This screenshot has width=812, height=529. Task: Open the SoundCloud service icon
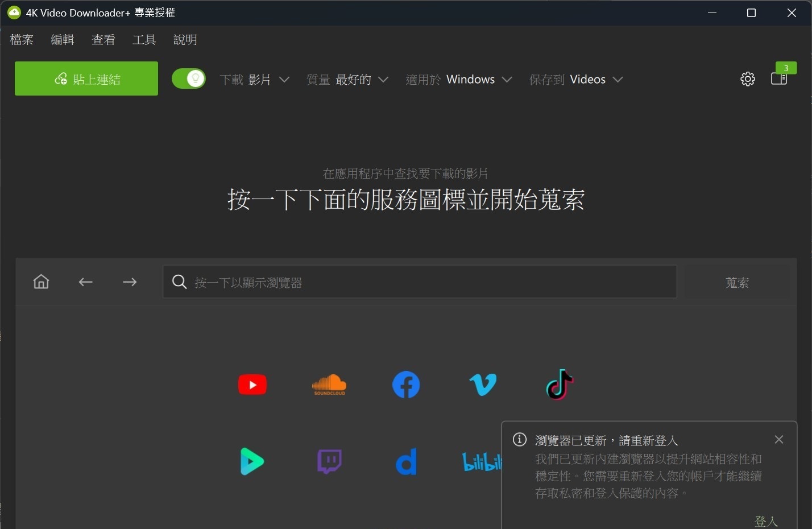(x=329, y=385)
